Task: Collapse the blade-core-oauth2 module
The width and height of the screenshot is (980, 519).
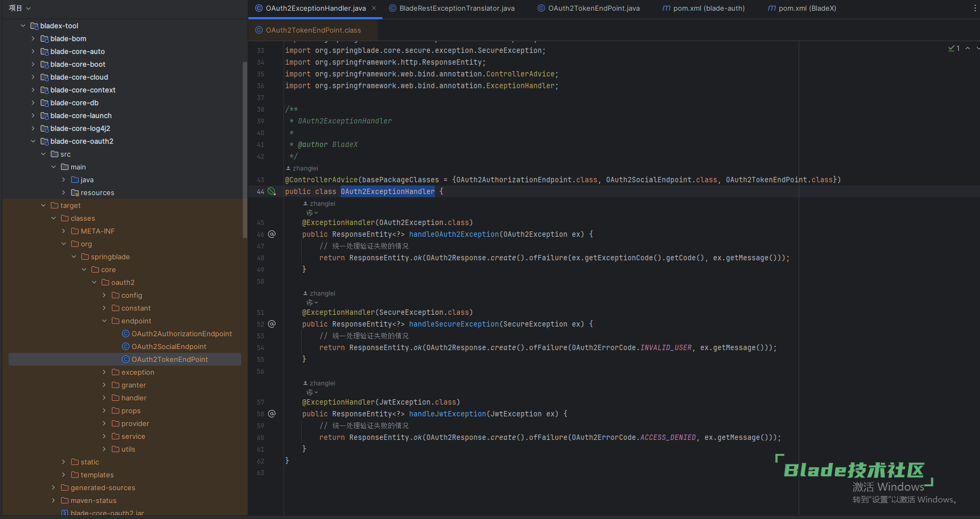Action: tap(33, 141)
